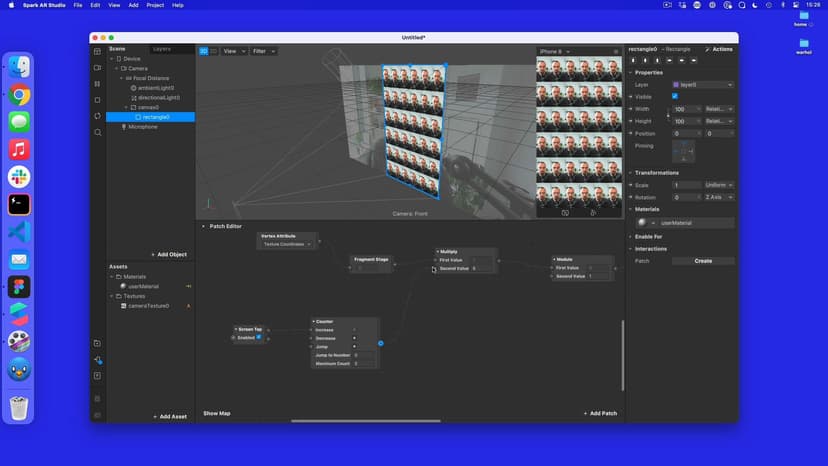Click the Width value field showing 100
This screenshot has height=466, width=828.
click(687, 109)
